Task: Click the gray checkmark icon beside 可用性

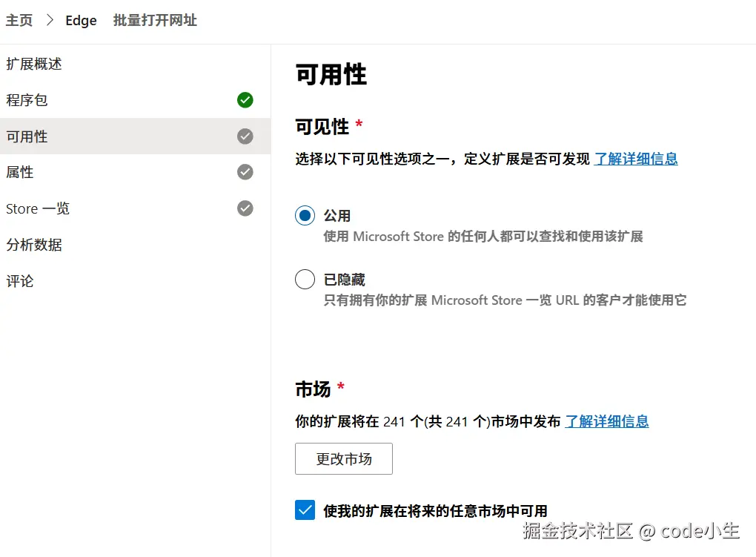Action: [x=245, y=136]
